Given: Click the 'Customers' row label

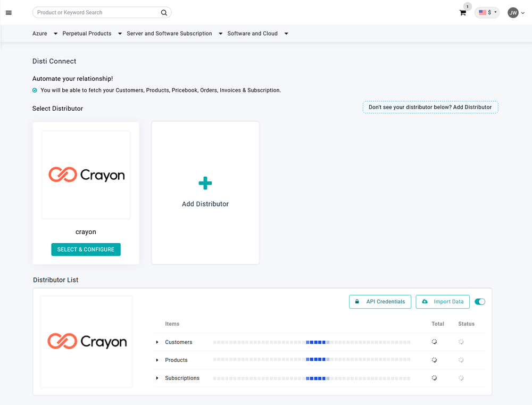Looking at the screenshot, I should pyautogui.click(x=178, y=342).
